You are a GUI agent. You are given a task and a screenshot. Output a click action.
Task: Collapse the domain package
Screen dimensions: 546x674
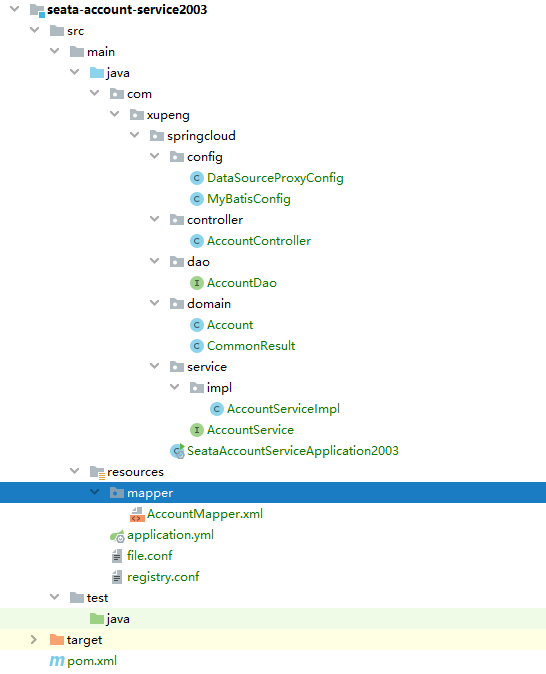click(x=155, y=303)
